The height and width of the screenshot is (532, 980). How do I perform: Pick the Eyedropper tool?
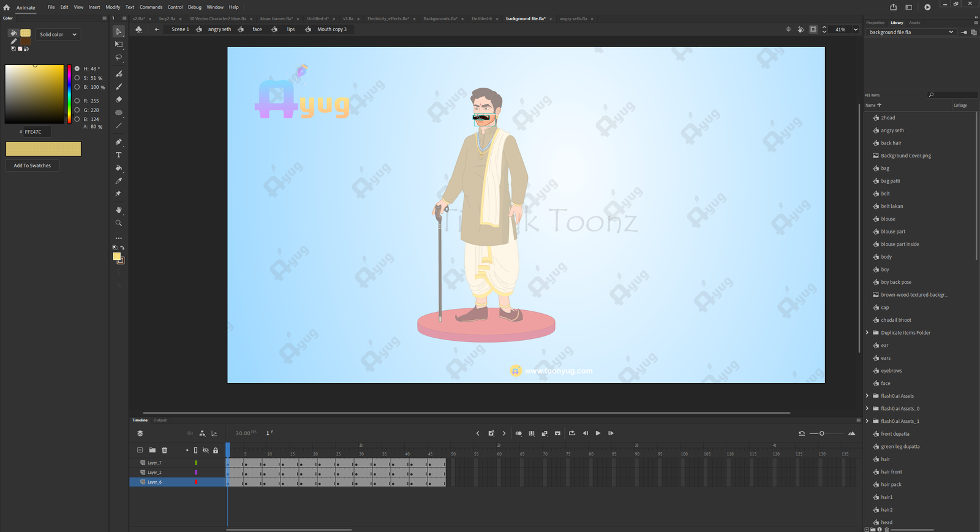point(119,181)
